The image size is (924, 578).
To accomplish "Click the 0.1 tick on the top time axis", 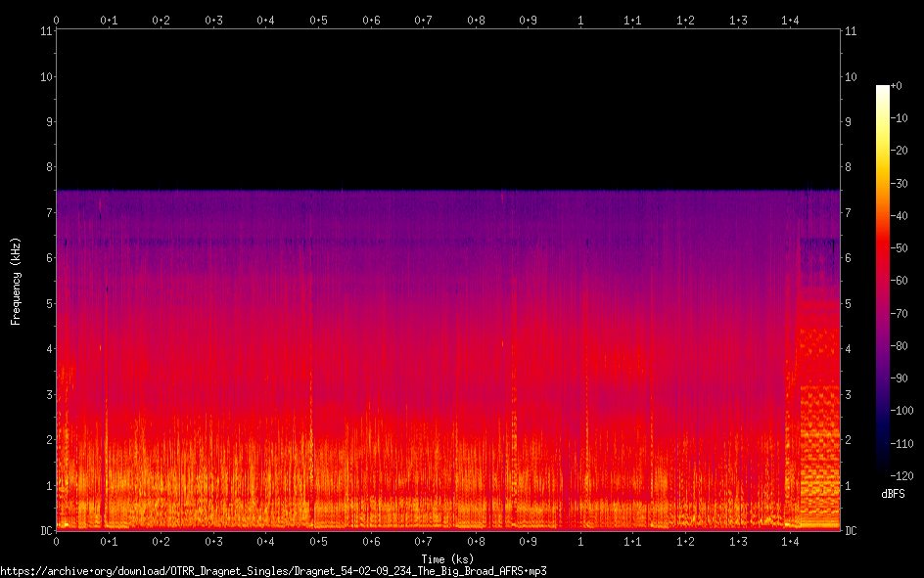I will click(x=109, y=20).
